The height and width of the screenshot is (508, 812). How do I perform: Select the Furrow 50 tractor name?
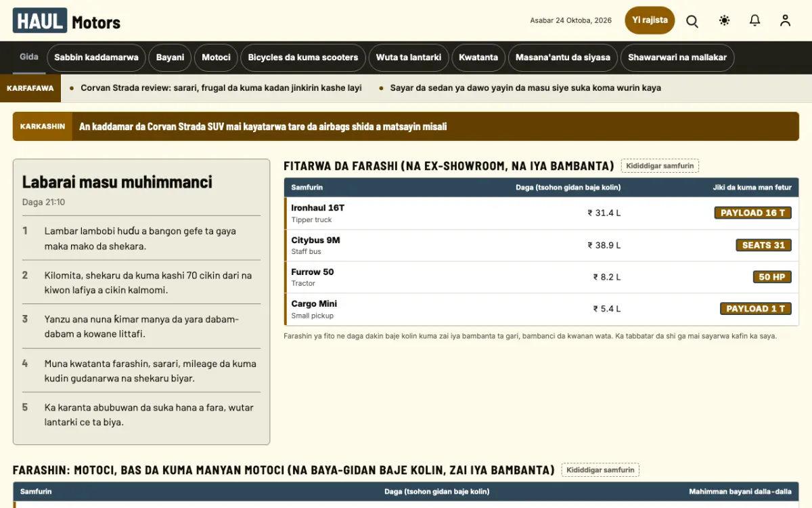click(312, 272)
